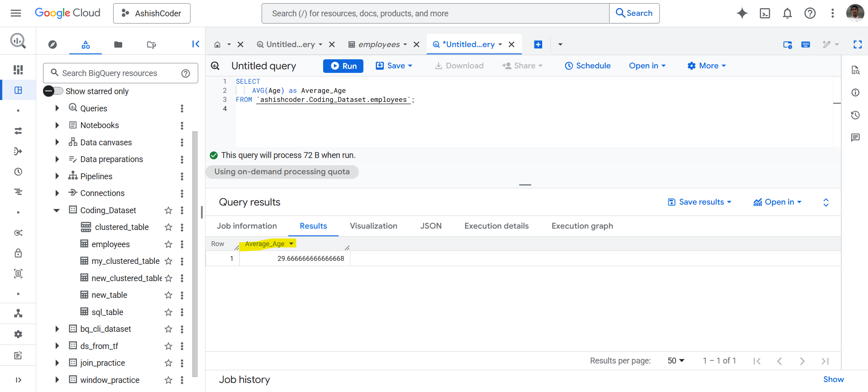Star the clustered_table table
The height and width of the screenshot is (392, 868).
(168, 227)
